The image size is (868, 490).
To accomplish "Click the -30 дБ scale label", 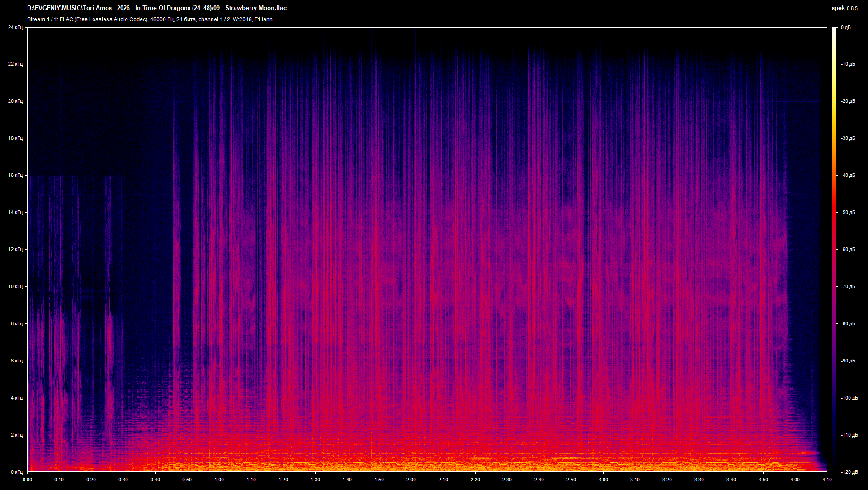I will pyautogui.click(x=848, y=138).
